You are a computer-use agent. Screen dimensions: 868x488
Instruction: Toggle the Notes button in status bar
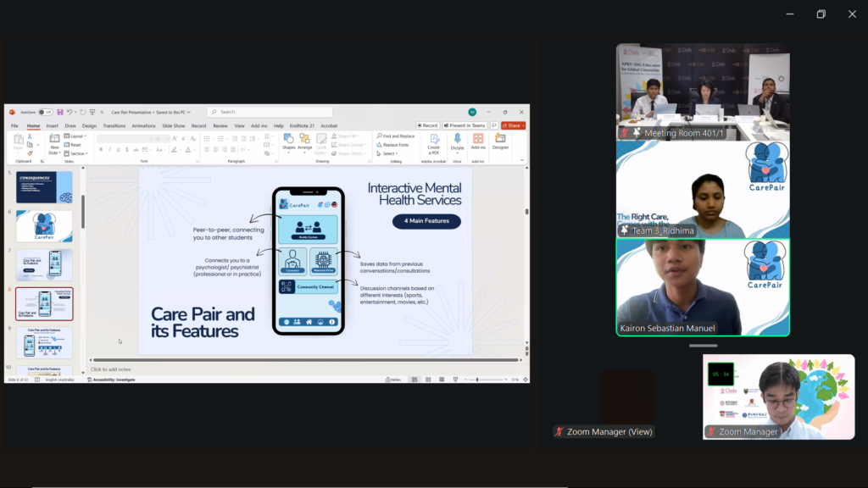click(393, 380)
